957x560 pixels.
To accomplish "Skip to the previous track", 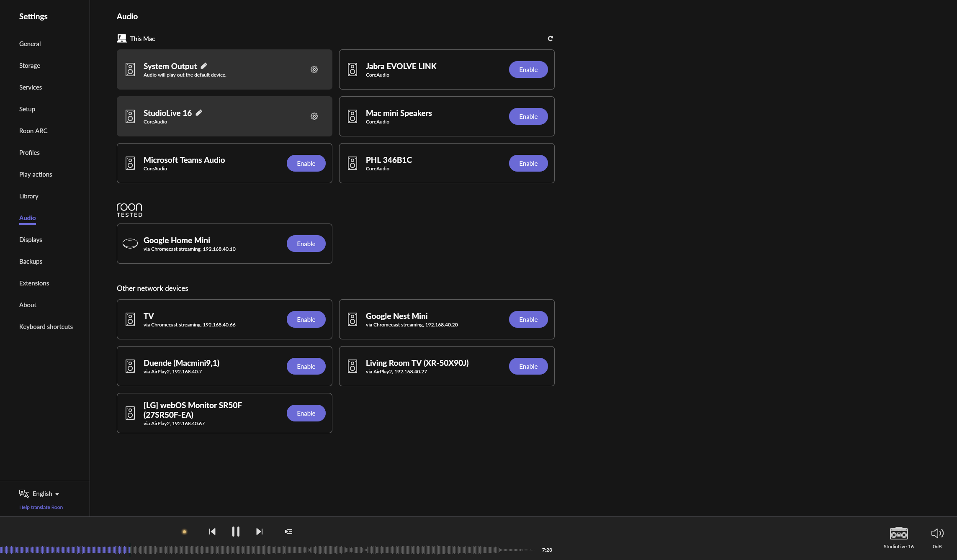I will point(212,532).
